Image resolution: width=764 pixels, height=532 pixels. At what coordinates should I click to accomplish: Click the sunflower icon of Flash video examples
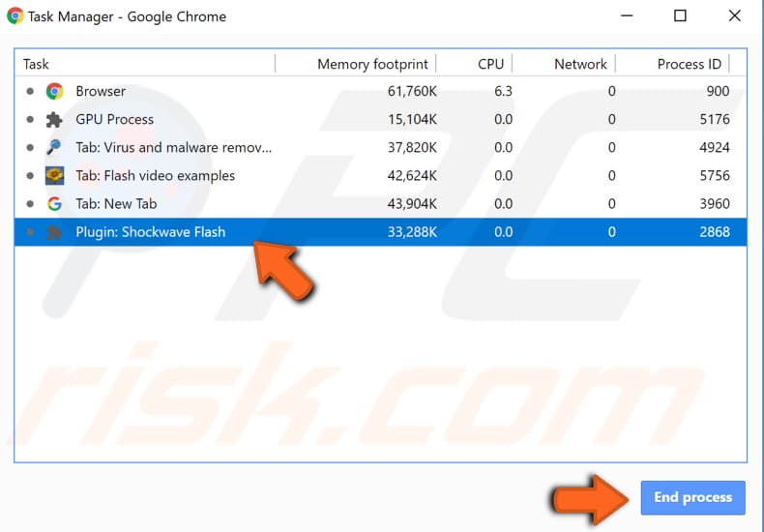coord(54,175)
